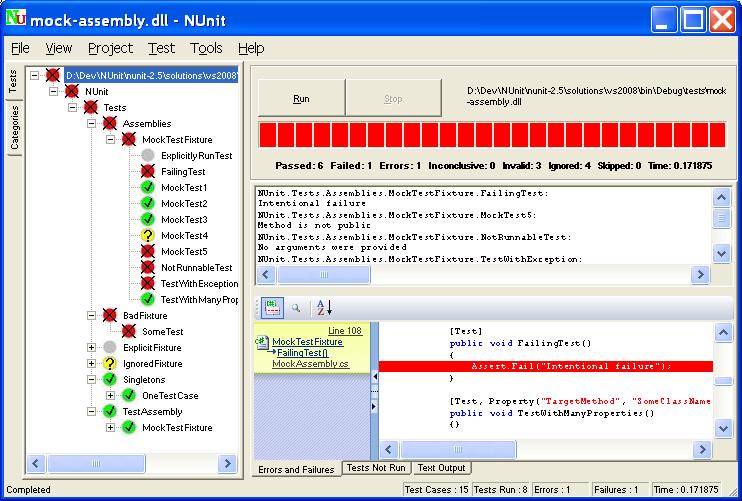Open the Help menu

(x=251, y=48)
